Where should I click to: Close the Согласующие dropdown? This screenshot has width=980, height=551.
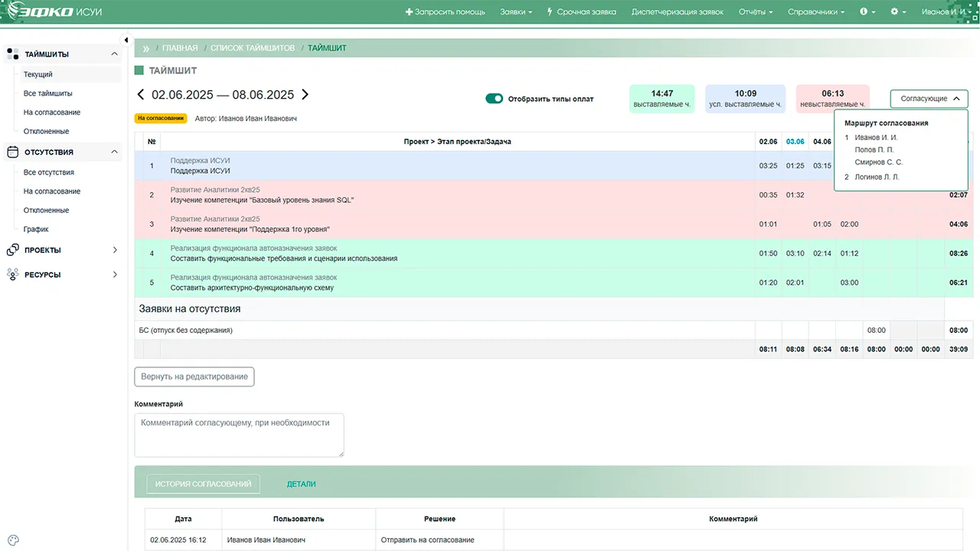tap(929, 99)
